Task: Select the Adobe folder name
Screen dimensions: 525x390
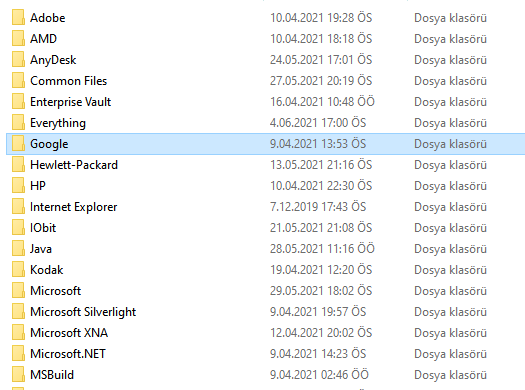Action: [x=48, y=18]
